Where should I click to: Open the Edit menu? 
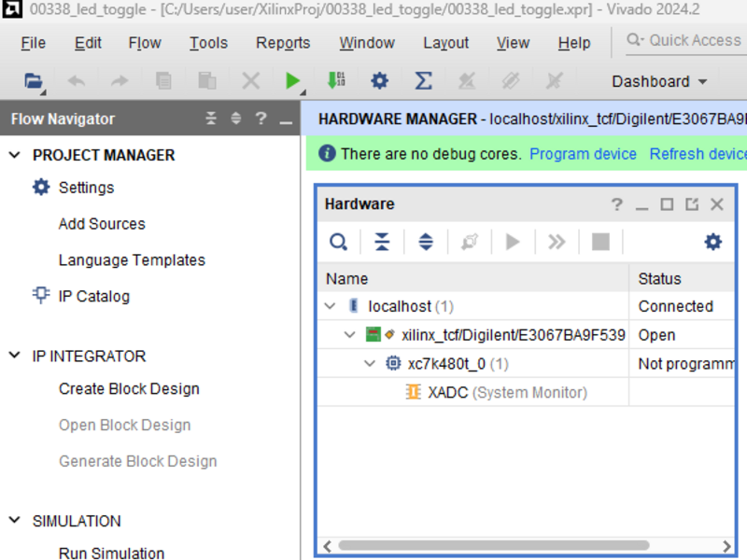pyautogui.click(x=88, y=43)
